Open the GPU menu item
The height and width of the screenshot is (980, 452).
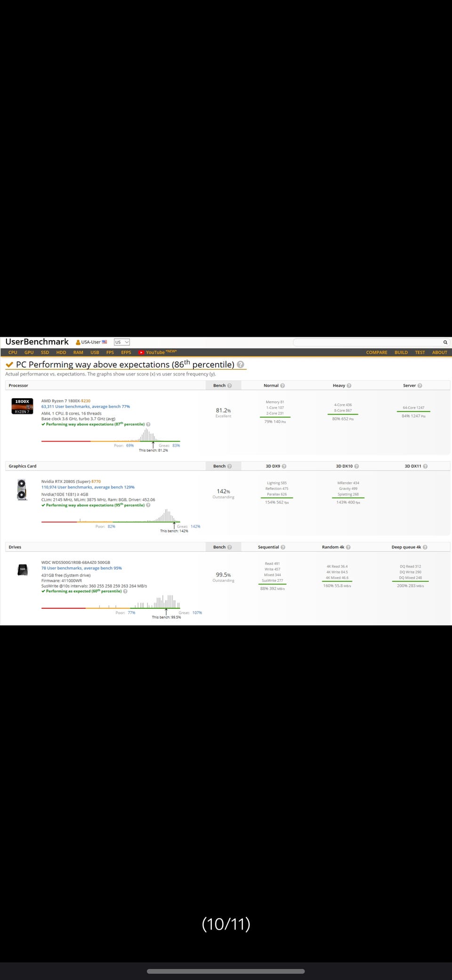pyautogui.click(x=29, y=352)
